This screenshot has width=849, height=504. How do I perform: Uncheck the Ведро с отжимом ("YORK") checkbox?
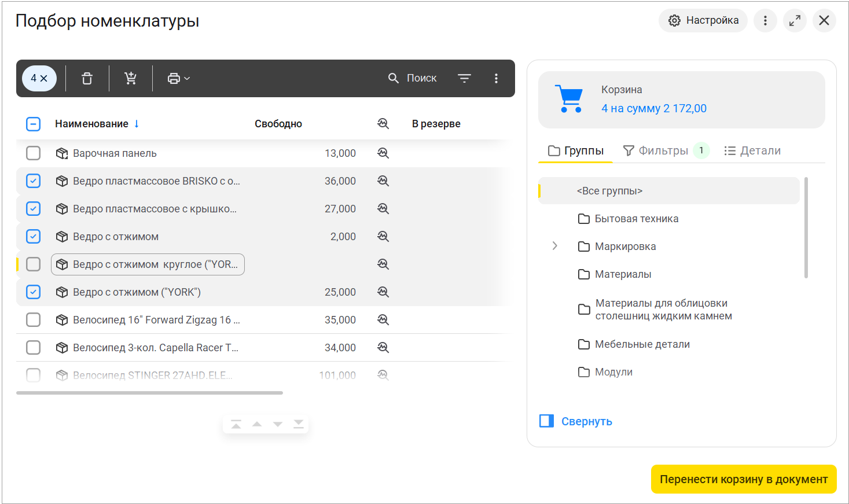point(34,292)
